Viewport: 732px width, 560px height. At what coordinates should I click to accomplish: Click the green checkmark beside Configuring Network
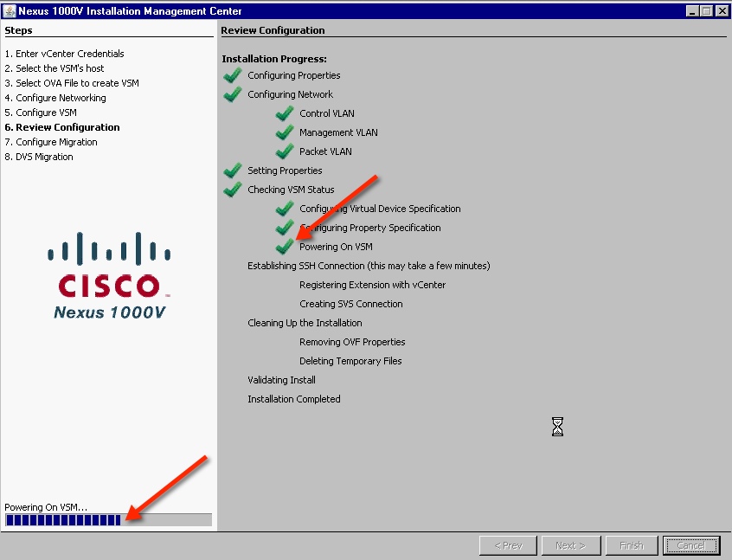click(233, 93)
